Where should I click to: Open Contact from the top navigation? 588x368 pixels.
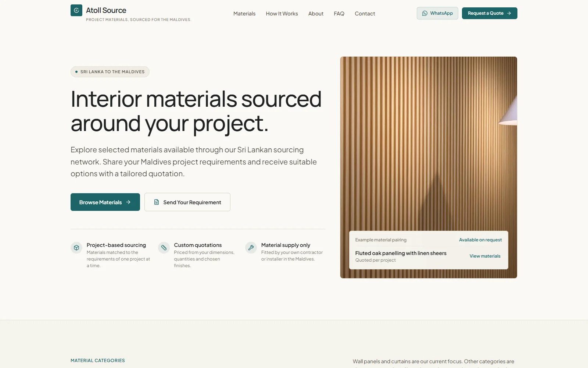365,14
